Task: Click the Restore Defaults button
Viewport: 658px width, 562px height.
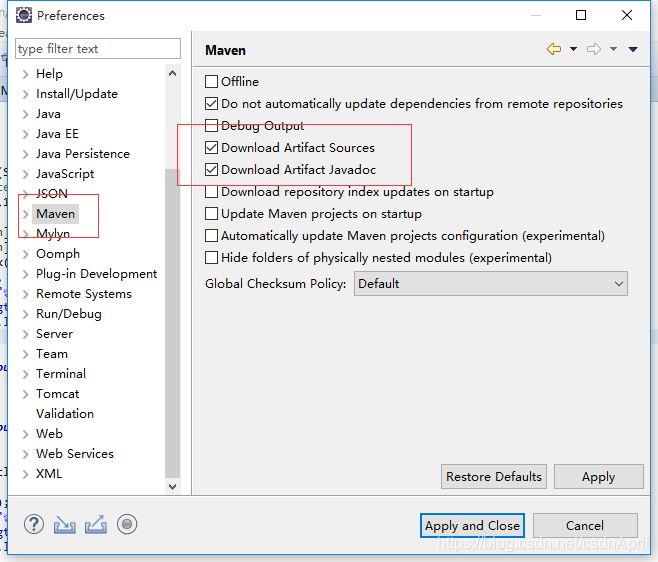Action: 494,476
